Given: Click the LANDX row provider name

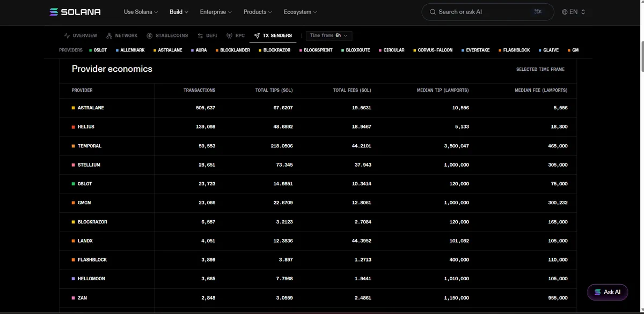Looking at the screenshot, I should click(x=85, y=241).
